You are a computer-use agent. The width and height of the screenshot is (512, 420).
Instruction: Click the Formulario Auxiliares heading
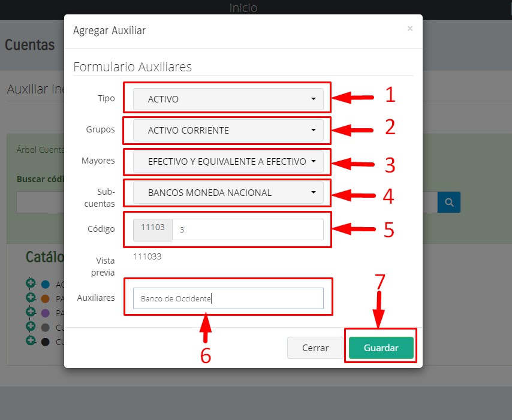click(132, 67)
